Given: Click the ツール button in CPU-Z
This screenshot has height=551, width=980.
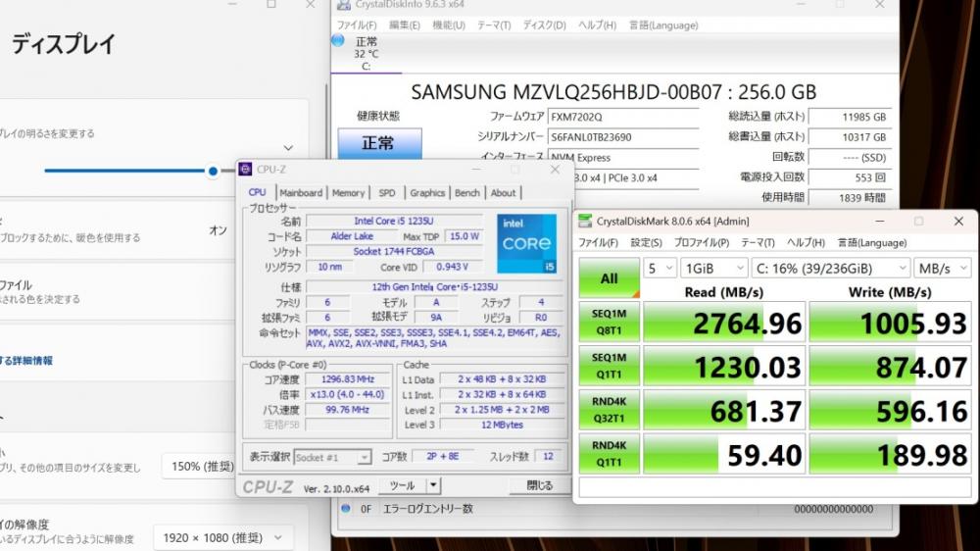Looking at the screenshot, I should 402,485.
